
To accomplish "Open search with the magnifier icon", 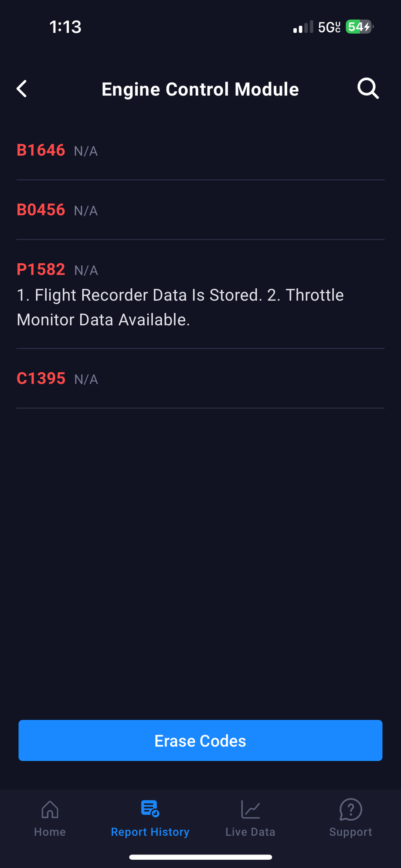I will click(368, 89).
